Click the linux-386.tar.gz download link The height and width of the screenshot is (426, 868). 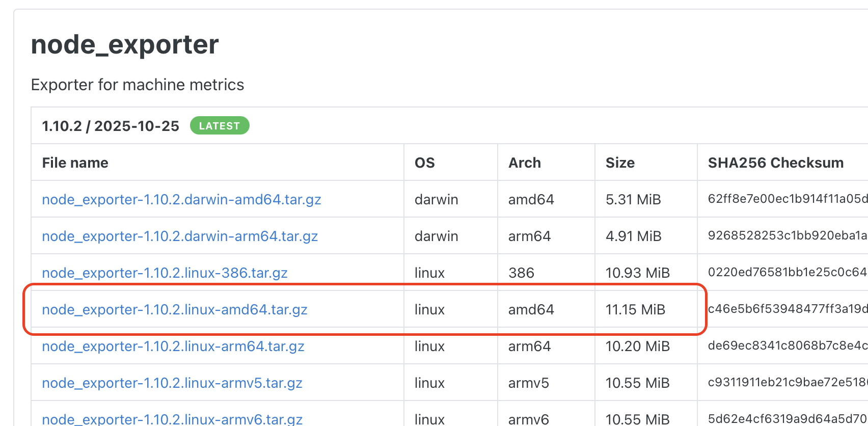click(165, 273)
